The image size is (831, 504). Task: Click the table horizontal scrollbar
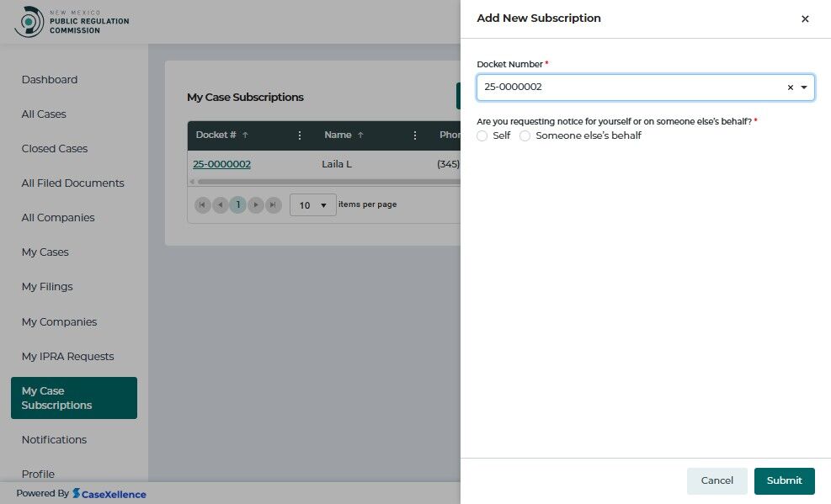[x=328, y=182]
